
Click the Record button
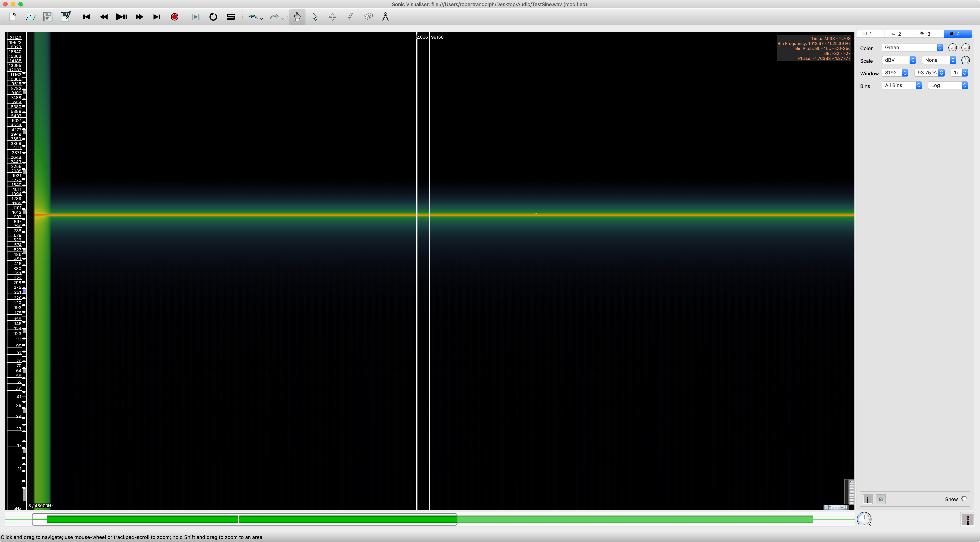coord(175,17)
